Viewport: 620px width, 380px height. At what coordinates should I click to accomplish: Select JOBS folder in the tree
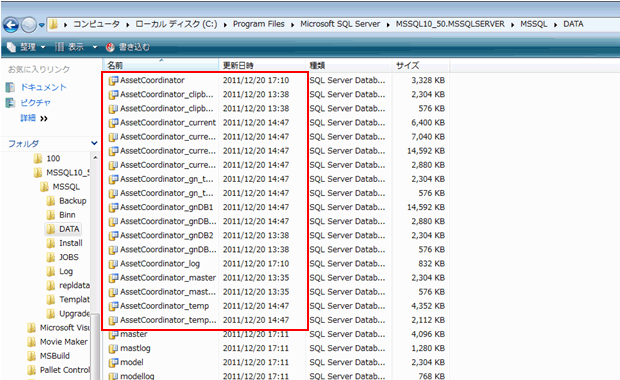click(x=69, y=257)
